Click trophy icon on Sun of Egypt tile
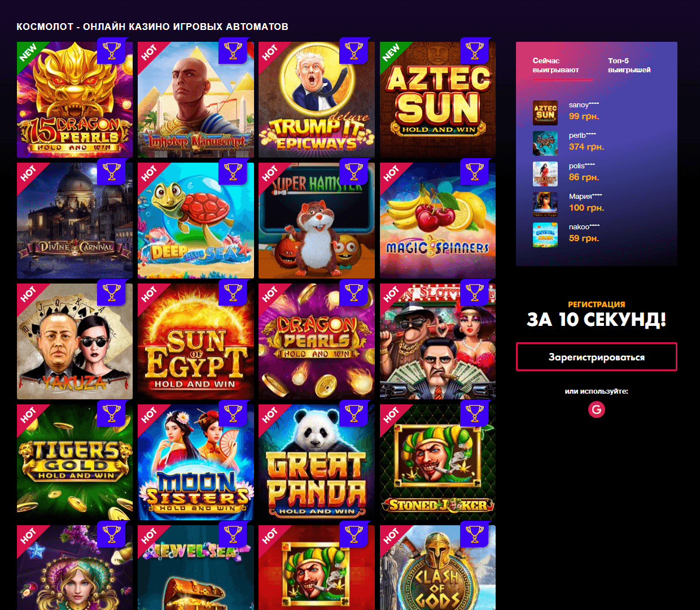 233,293
